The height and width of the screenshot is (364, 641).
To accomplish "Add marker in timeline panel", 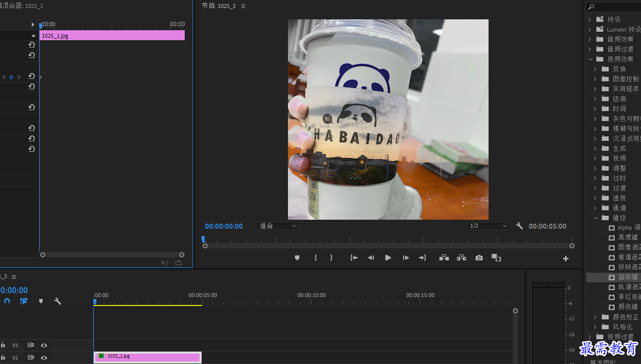I will 41,301.
